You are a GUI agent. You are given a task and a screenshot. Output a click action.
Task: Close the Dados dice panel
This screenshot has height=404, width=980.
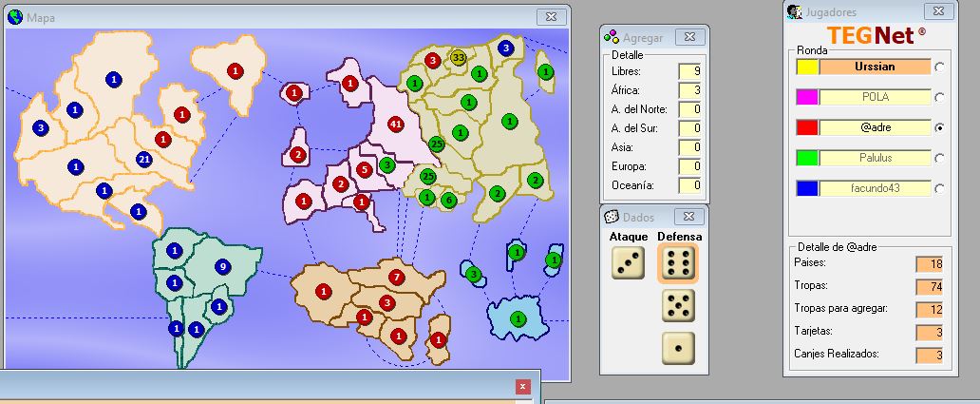point(691,216)
